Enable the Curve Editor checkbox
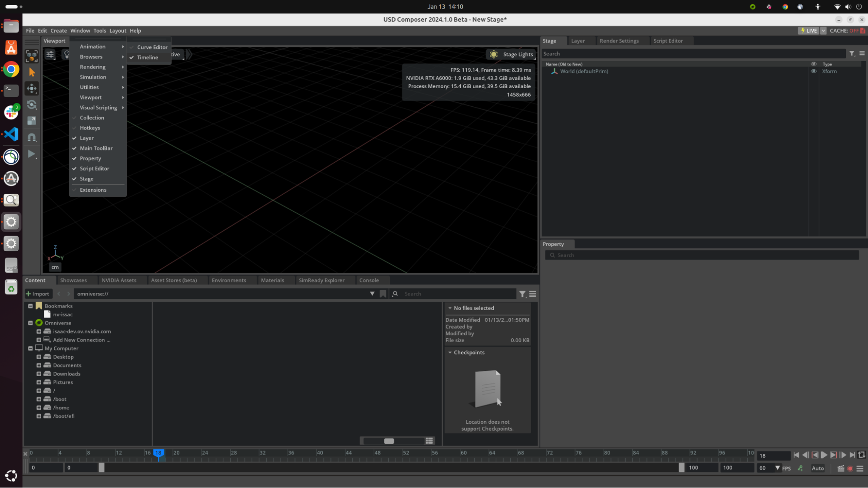Image resolution: width=868 pixels, height=488 pixels. 132,47
